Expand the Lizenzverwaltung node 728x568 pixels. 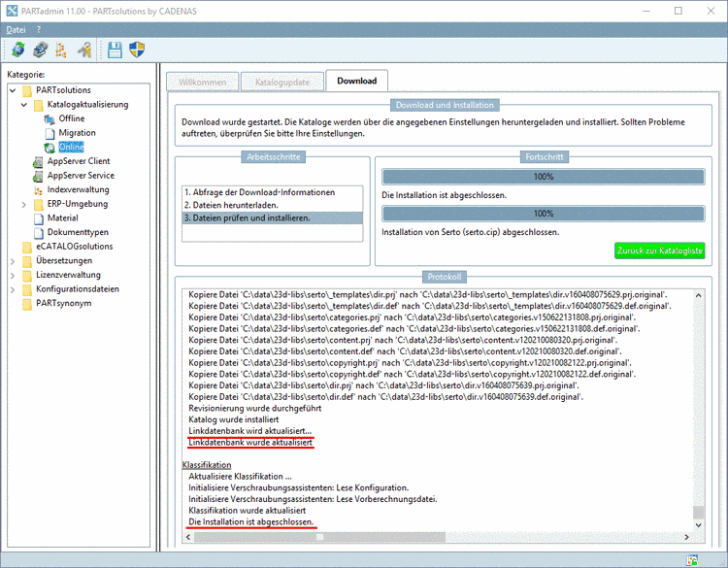coord(13,276)
